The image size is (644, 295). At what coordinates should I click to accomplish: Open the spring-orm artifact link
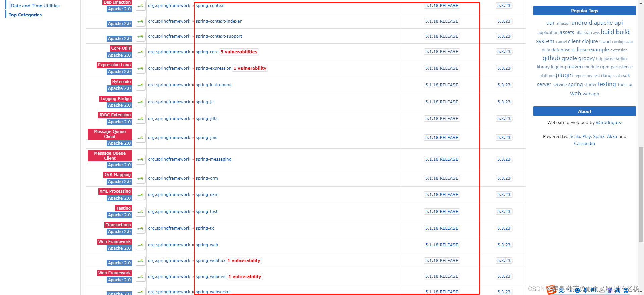coord(207,178)
